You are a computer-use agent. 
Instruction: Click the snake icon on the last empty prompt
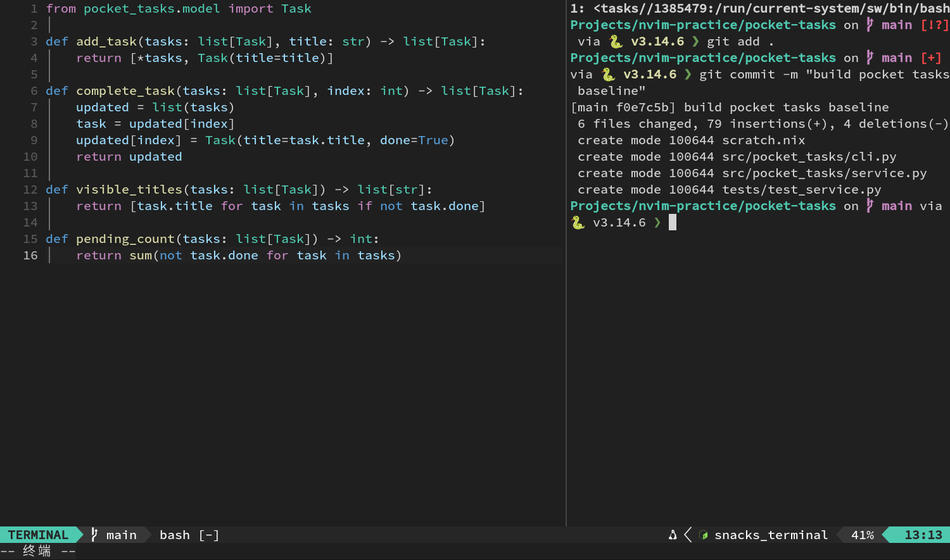click(x=578, y=223)
